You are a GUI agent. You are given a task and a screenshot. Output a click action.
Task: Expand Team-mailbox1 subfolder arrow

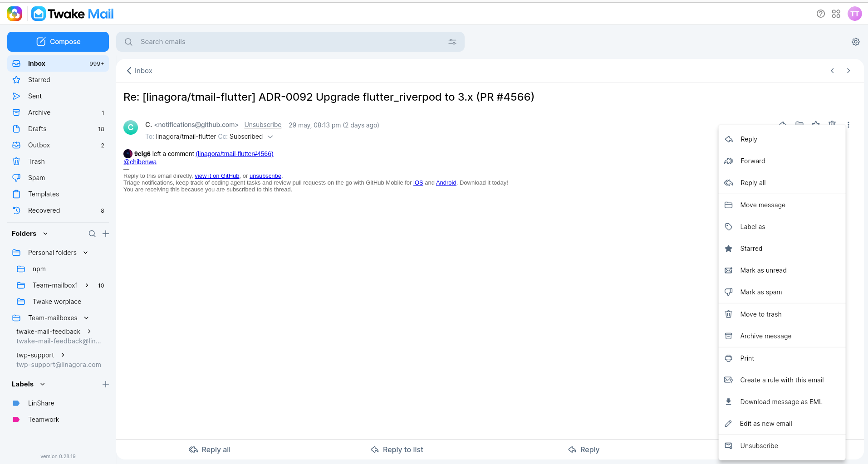tap(87, 285)
